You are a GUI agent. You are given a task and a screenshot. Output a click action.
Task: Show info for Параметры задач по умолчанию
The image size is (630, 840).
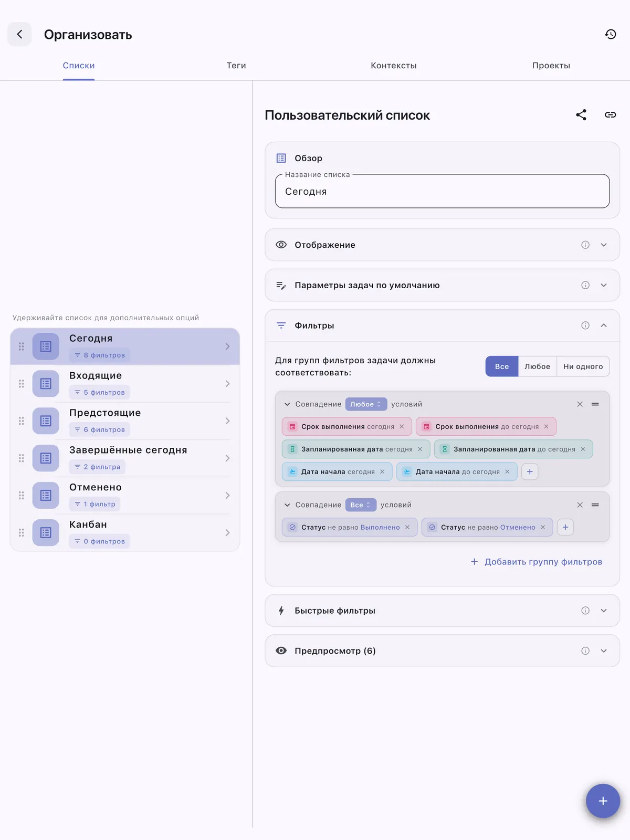point(585,286)
